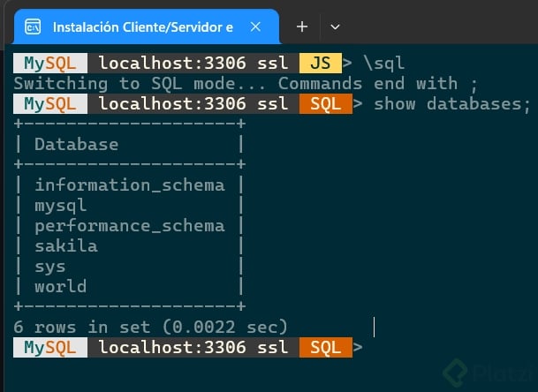Image resolution: width=538 pixels, height=392 pixels.
Task: Open a new terminal tab with plus
Action: (302, 26)
